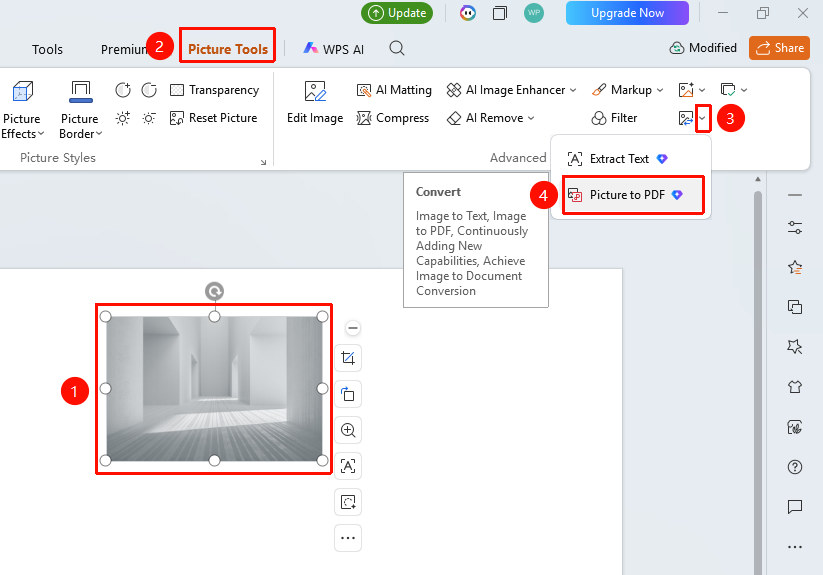Click the Share button
The image size is (823, 575).
779,48
